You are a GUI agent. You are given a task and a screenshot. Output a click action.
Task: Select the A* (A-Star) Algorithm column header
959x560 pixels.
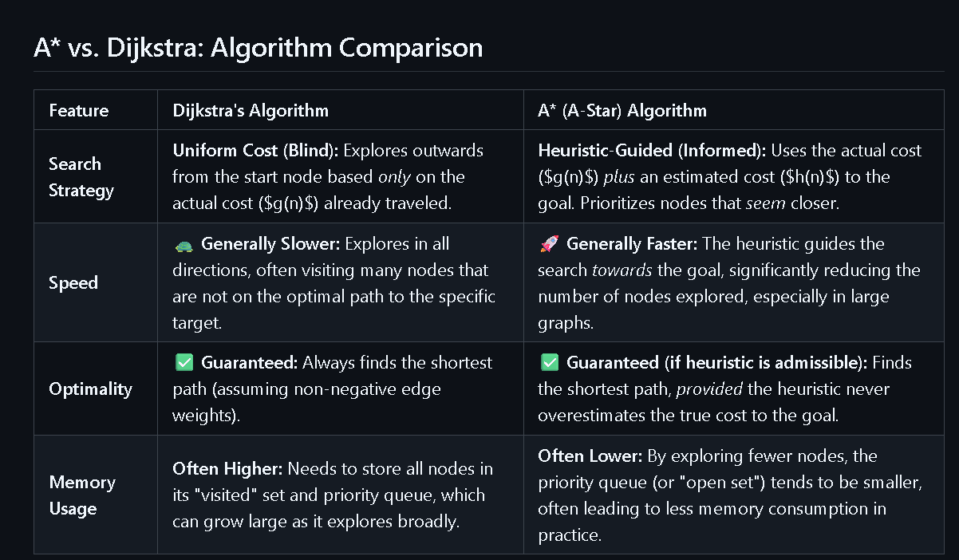[x=622, y=110]
